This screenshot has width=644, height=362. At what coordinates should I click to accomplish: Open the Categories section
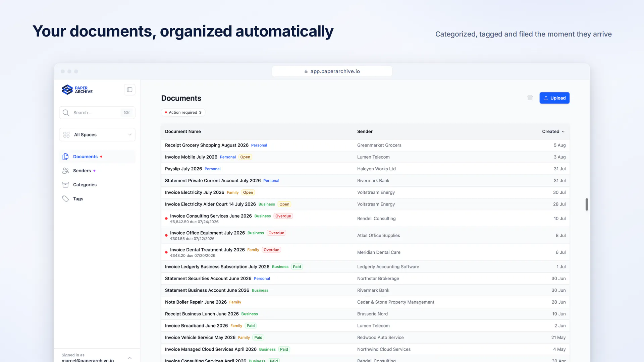point(97,185)
